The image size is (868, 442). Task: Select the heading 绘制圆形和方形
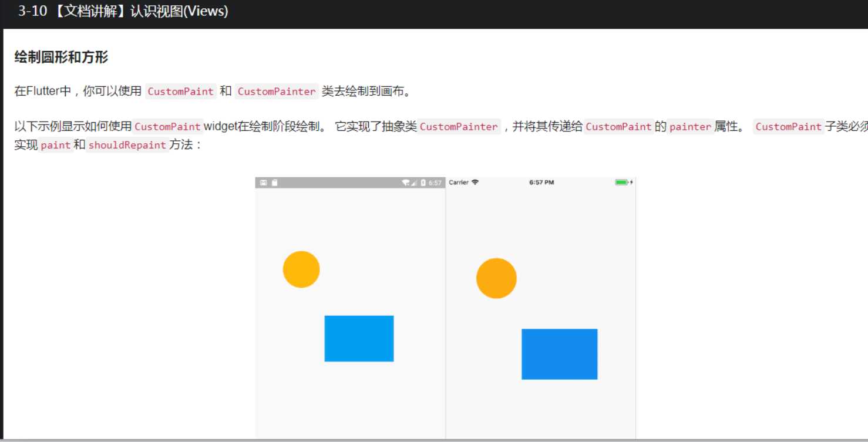61,58
